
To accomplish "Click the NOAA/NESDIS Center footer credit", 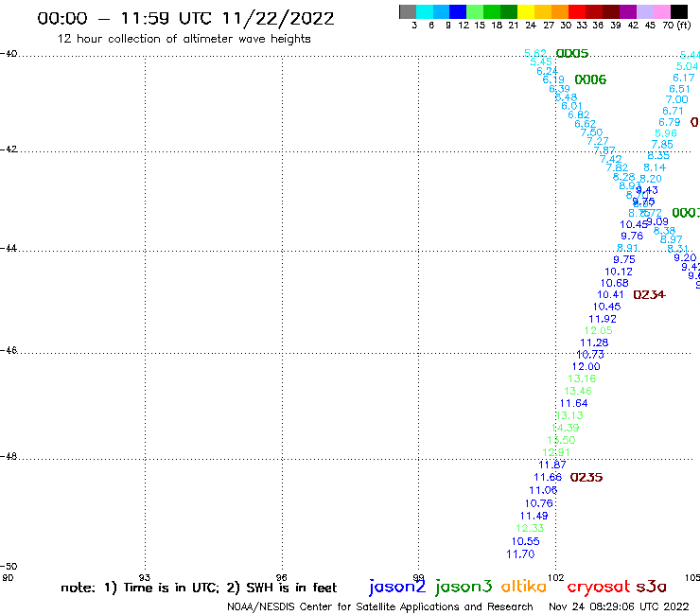I will click(380, 607).
